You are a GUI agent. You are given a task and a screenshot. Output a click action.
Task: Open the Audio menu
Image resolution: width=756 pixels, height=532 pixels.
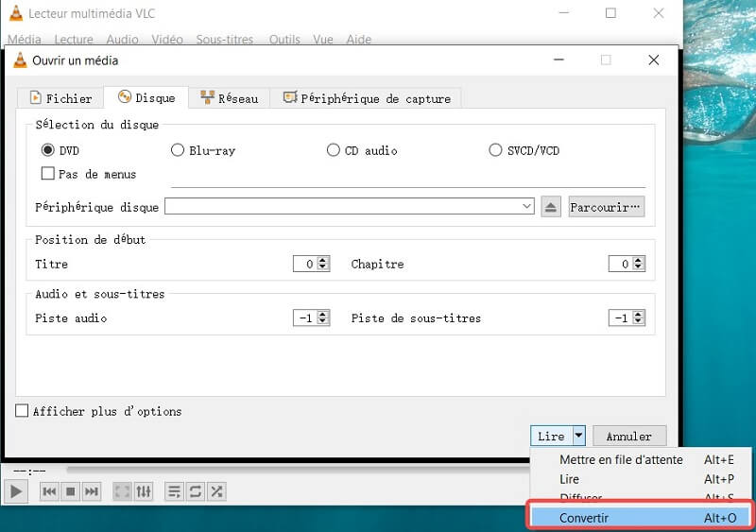click(122, 39)
